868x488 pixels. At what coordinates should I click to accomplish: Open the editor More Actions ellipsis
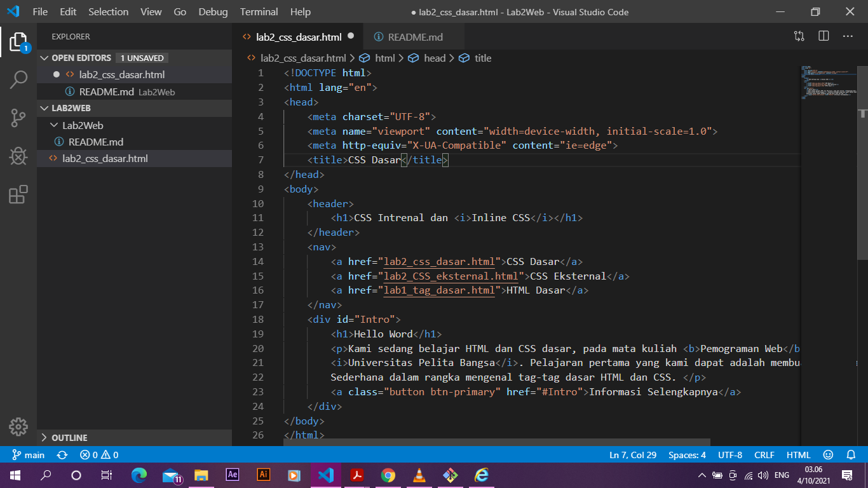pos(848,36)
